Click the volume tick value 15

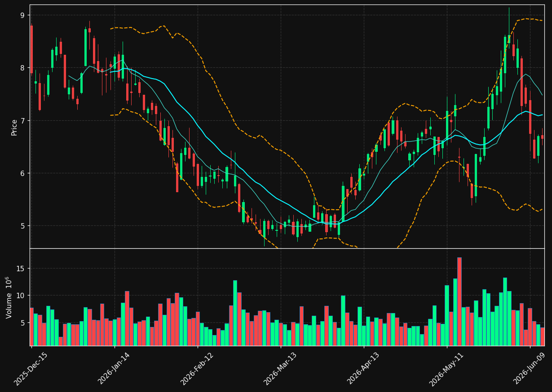point(20,269)
